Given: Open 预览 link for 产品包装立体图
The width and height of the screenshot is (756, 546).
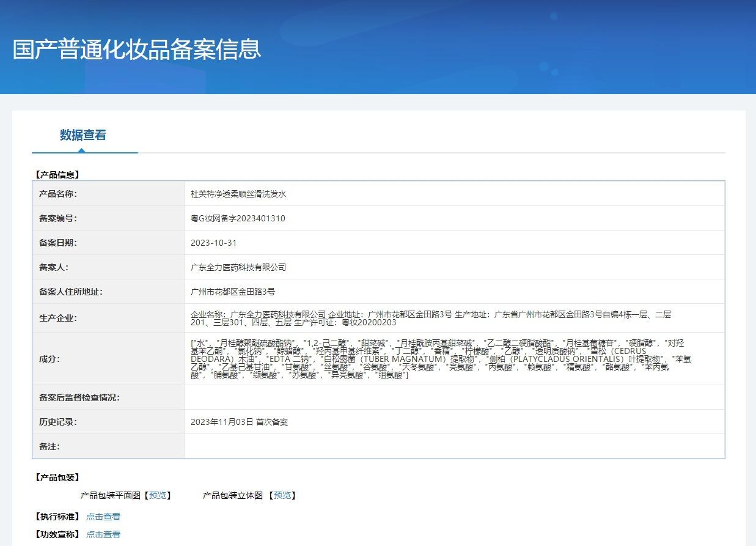Looking at the screenshot, I should [282, 495].
